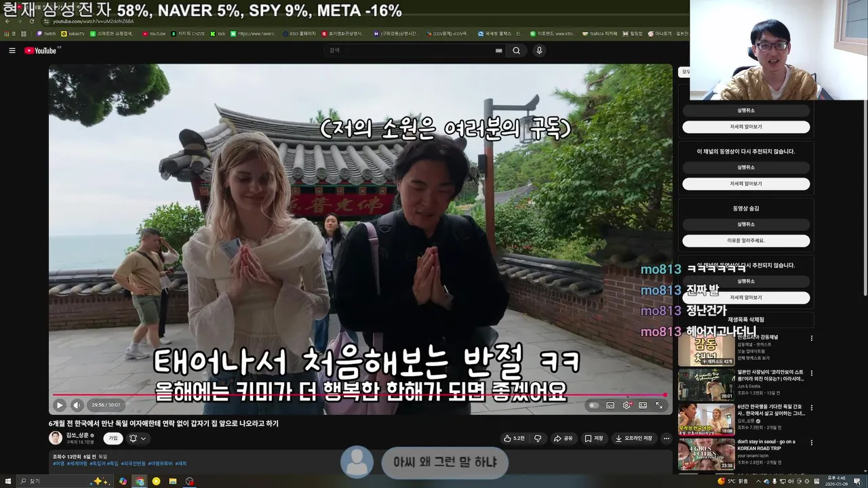Click the #독일어 hashtag link
This screenshot has height=488, width=868.
pos(98,464)
